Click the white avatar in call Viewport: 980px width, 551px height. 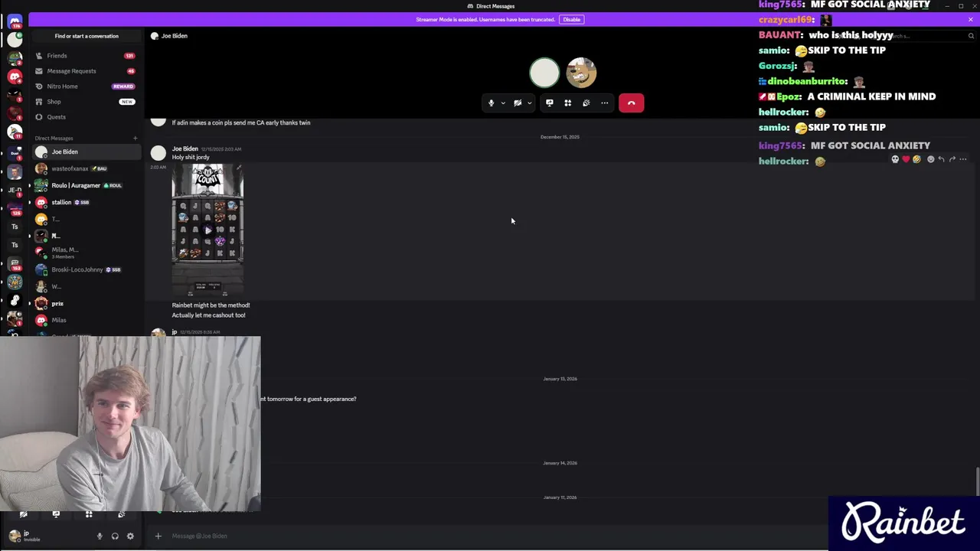point(544,73)
